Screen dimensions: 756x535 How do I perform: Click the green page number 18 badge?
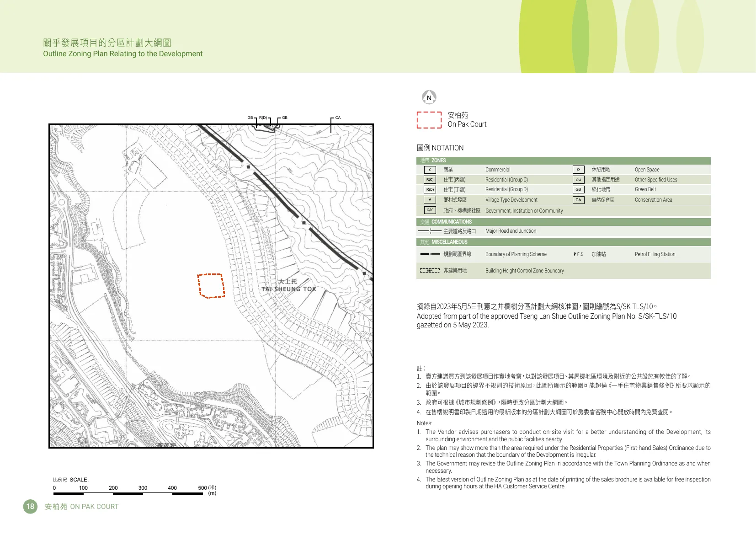(30, 506)
